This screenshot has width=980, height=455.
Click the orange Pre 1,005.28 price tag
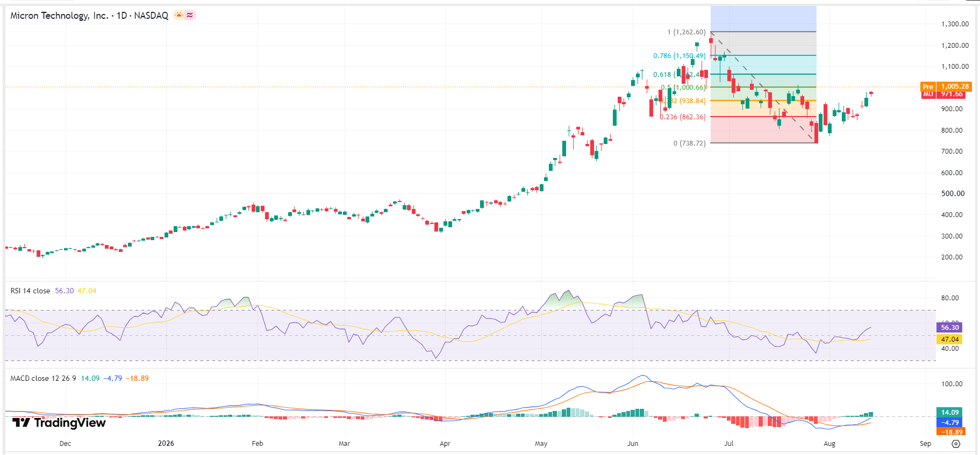[x=946, y=86]
